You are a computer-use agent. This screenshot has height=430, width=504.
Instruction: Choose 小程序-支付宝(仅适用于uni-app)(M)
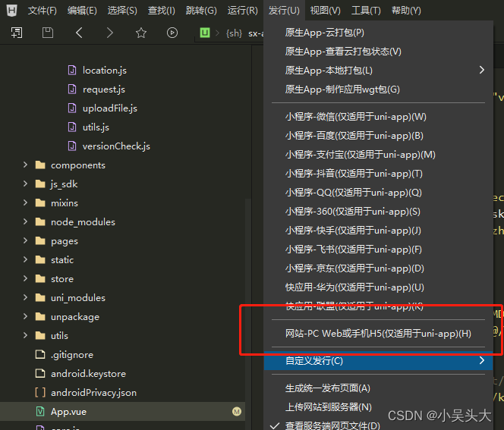378,155
